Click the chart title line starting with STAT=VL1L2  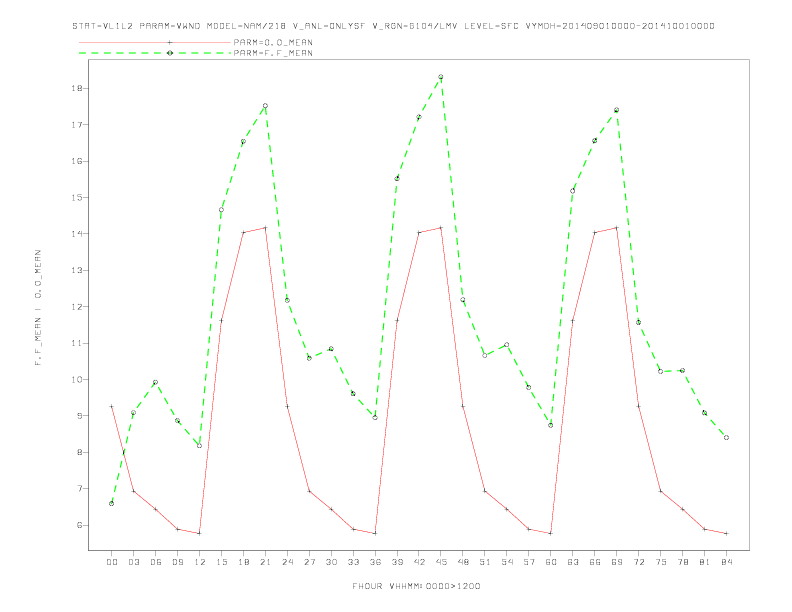point(393,26)
